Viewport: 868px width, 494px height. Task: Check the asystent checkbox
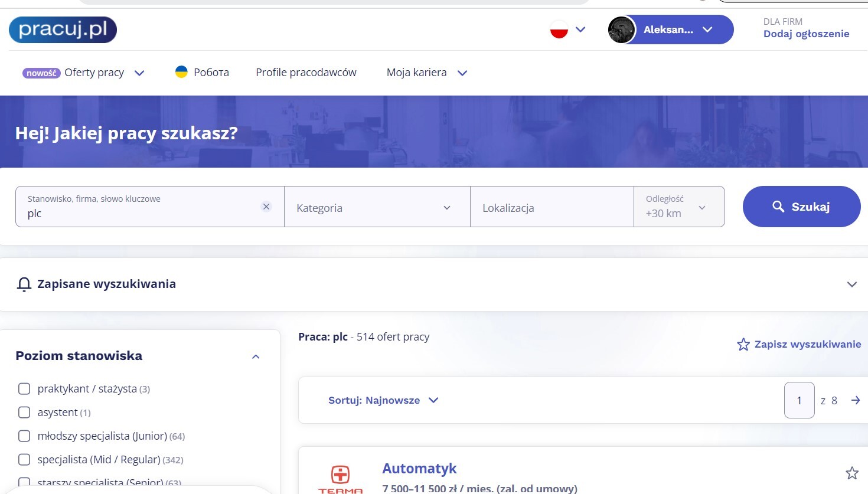(x=24, y=413)
